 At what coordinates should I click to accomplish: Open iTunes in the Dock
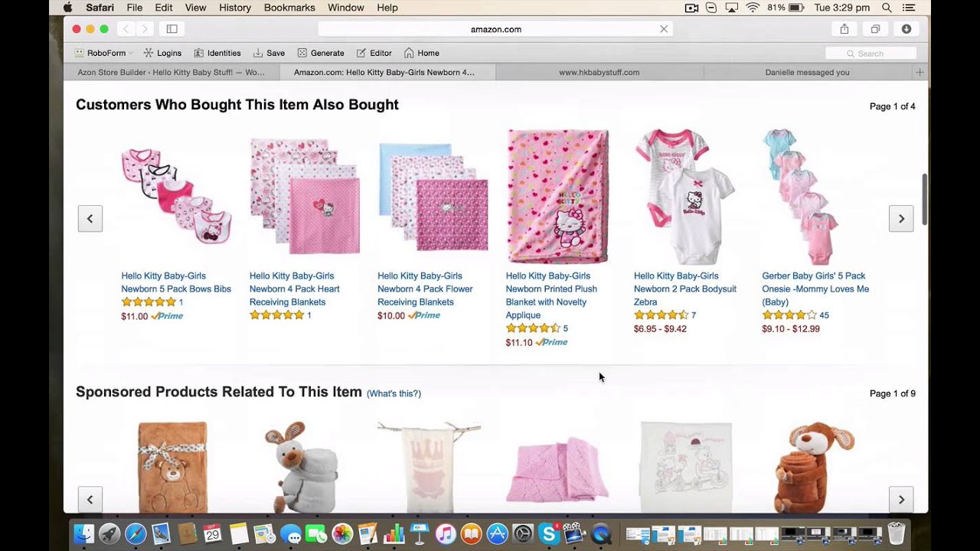[x=446, y=533]
